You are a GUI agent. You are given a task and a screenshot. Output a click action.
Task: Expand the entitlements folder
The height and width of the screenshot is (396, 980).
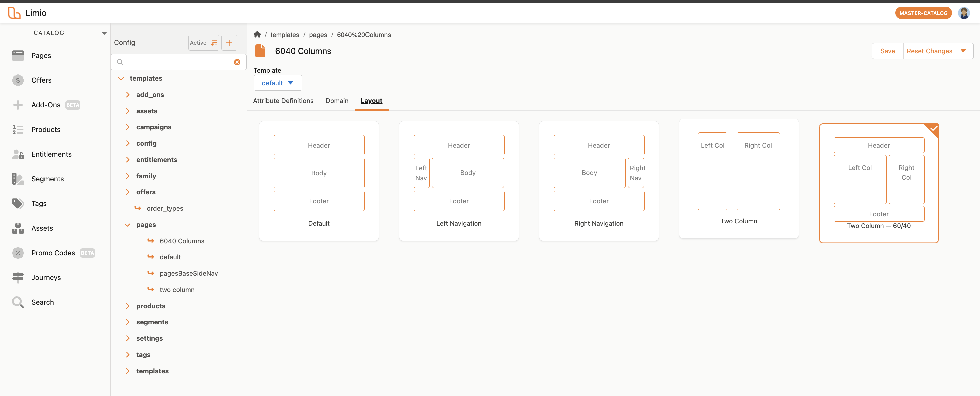click(x=127, y=160)
